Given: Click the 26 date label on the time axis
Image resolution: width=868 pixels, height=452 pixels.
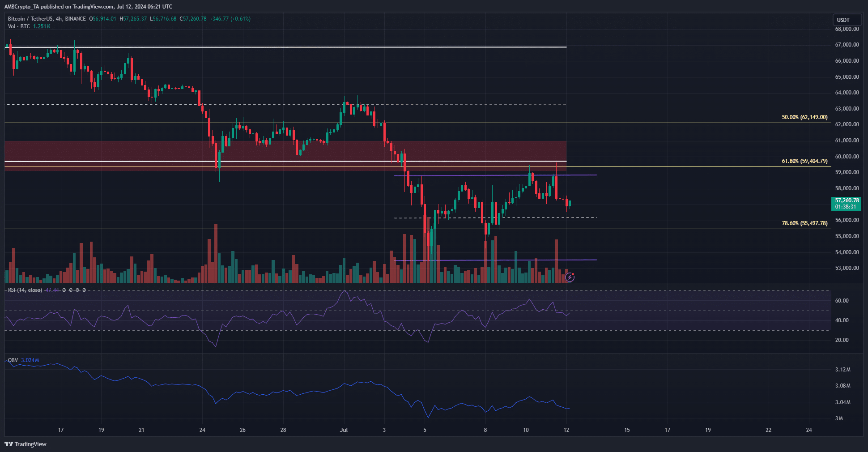Looking at the screenshot, I should (243, 430).
